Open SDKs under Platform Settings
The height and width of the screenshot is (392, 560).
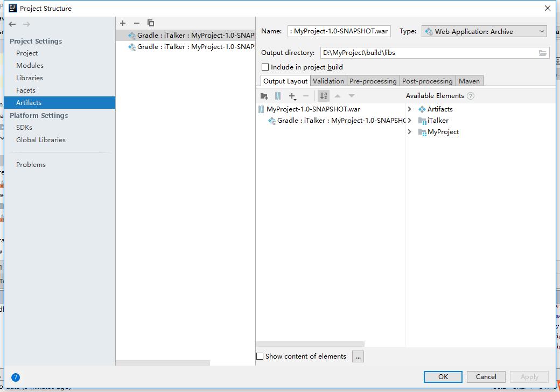click(x=60, y=128)
